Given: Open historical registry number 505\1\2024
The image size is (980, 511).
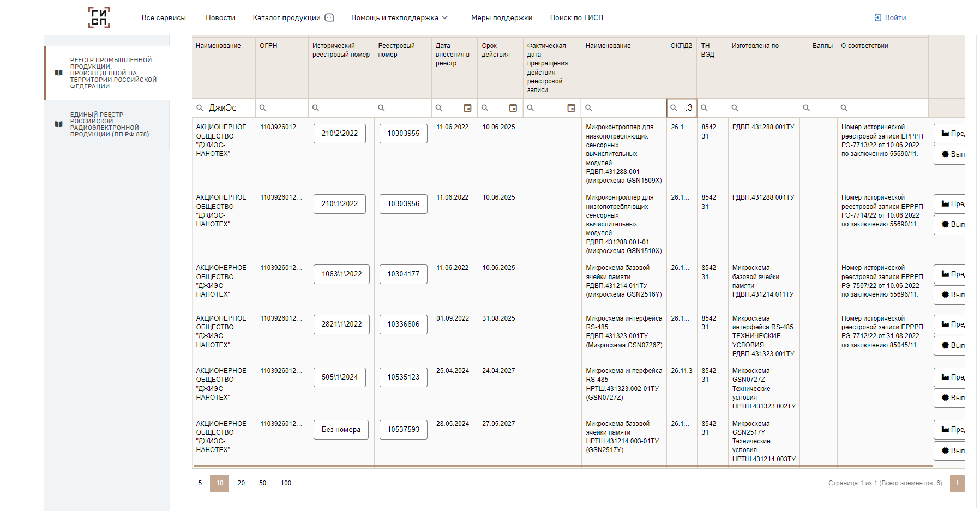Looking at the screenshot, I should click(x=340, y=377).
